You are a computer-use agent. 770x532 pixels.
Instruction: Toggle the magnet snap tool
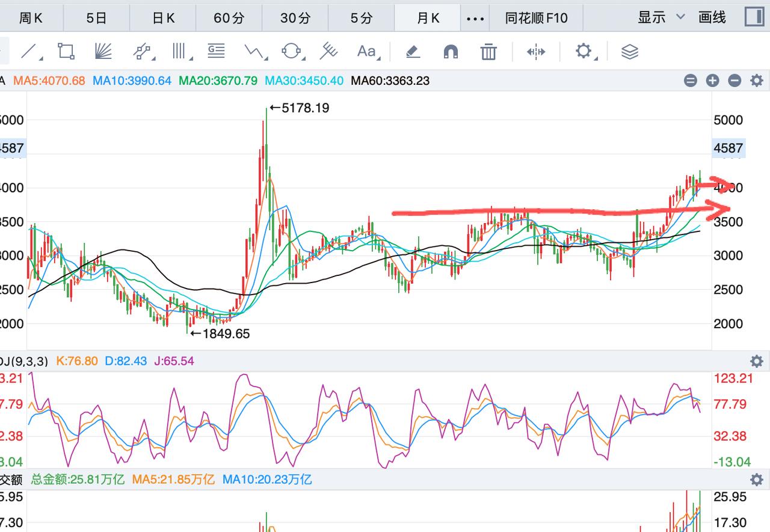tap(451, 52)
